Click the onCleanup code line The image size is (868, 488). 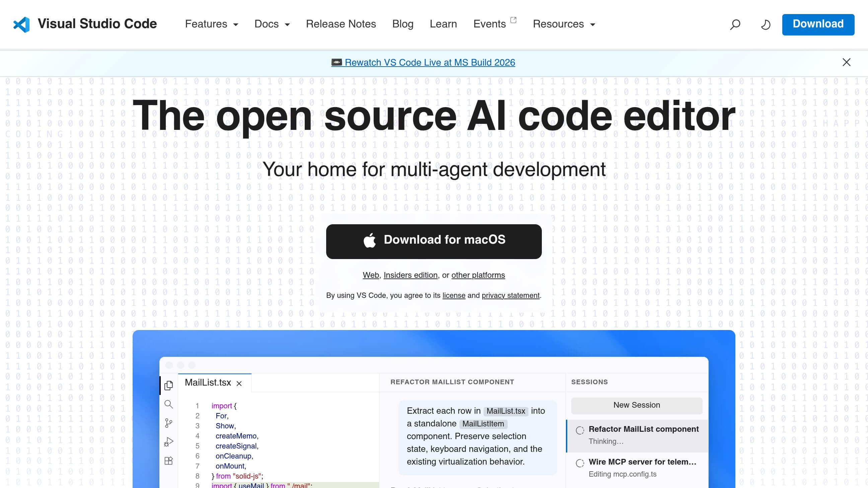(234, 456)
